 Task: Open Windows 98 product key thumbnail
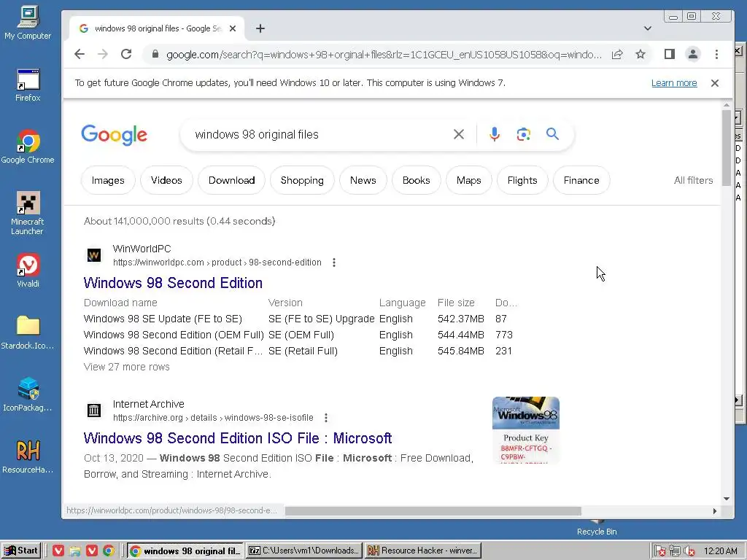[525, 430]
